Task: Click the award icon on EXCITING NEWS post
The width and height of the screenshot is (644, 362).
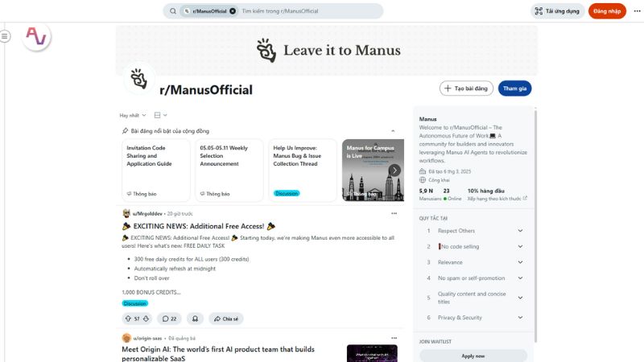Action: [195, 319]
